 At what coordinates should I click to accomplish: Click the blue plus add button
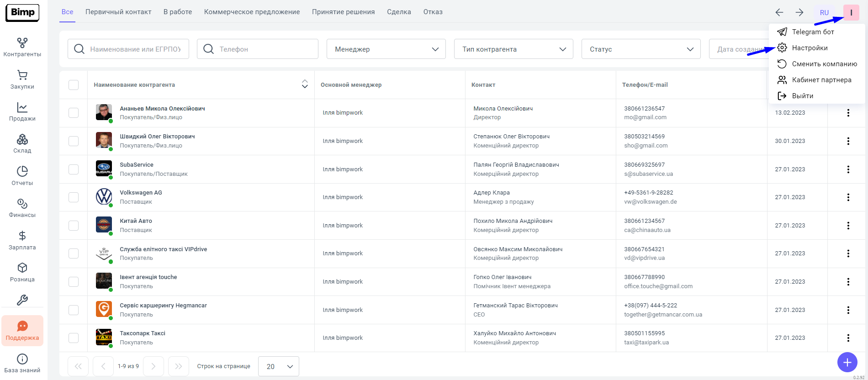tap(847, 362)
